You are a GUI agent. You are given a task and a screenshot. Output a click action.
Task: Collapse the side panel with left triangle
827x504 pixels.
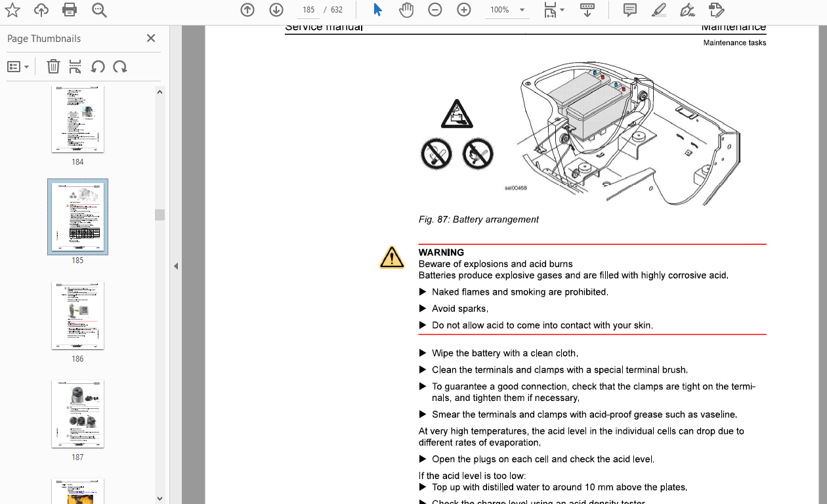(176, 266)
